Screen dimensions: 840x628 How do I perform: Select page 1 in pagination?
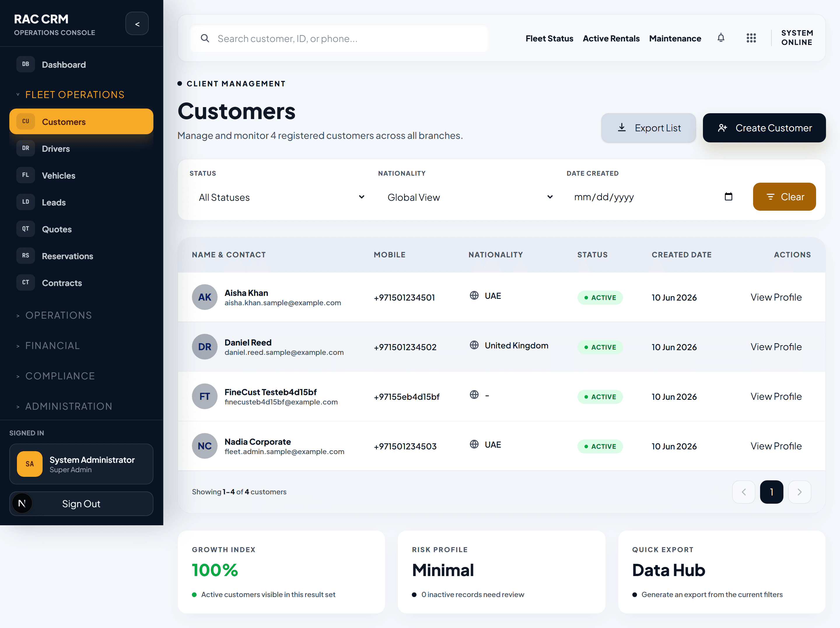(771, 492)
